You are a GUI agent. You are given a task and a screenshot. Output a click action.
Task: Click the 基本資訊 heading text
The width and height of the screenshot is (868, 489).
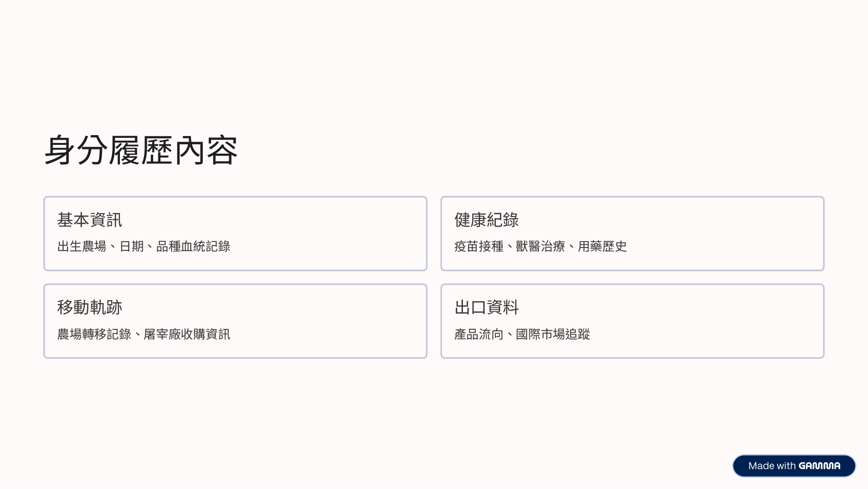[x=90, y=220]
